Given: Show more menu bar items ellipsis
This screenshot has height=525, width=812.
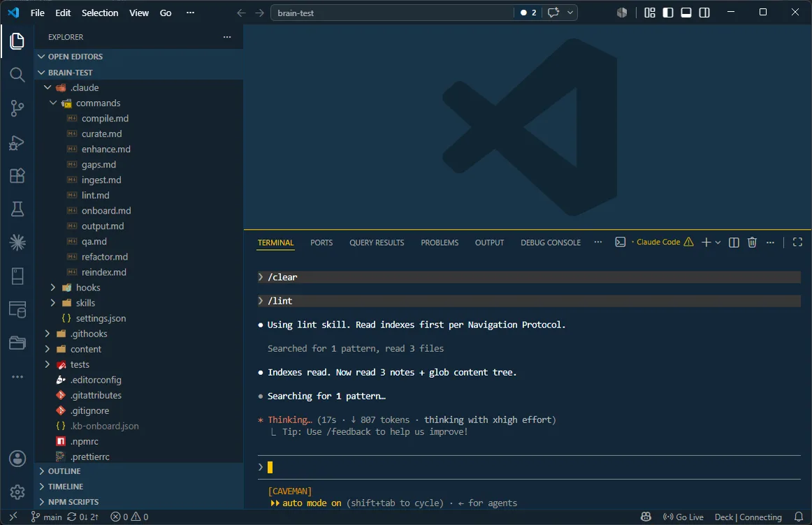Looking at the screenshot, I should 191,13.
